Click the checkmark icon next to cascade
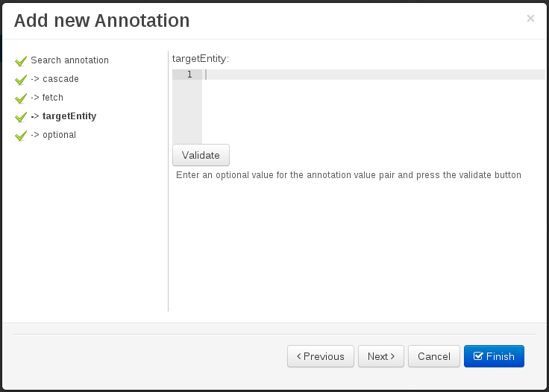The width and height of the screenshot is (549, 392). 21,80
